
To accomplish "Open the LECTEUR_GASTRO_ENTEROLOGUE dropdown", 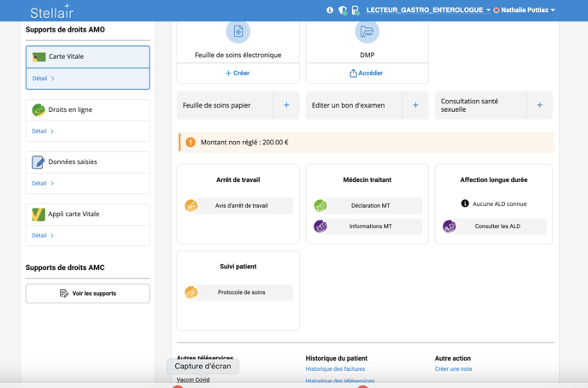I will [x=428, y=10].
